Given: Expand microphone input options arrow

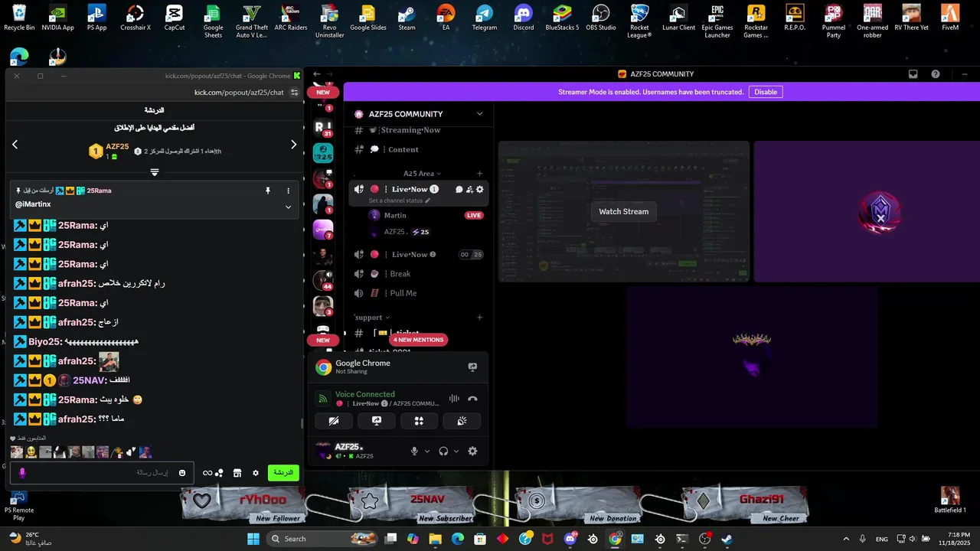Looking at the screenshot, I should tap(427, 452).
